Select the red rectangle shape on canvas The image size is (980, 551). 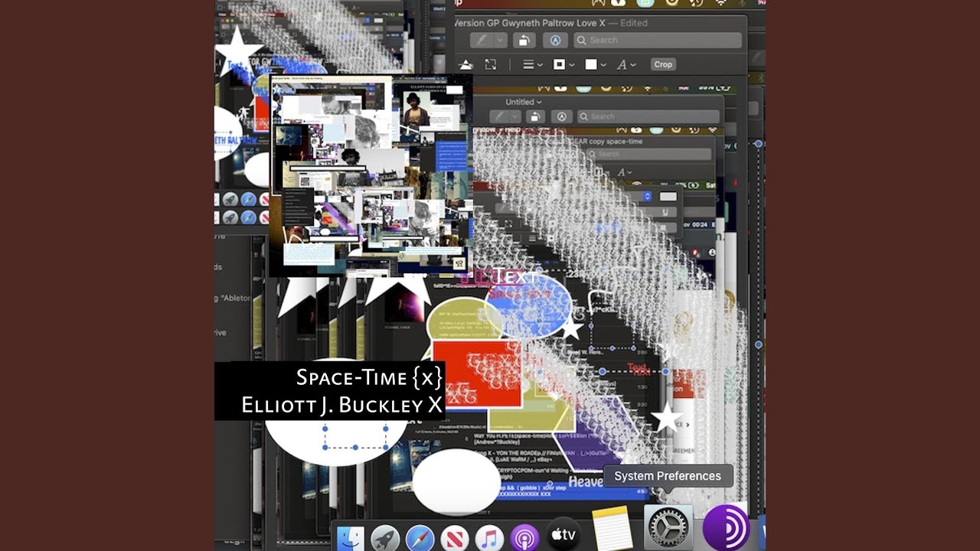[x=478, y=374]
